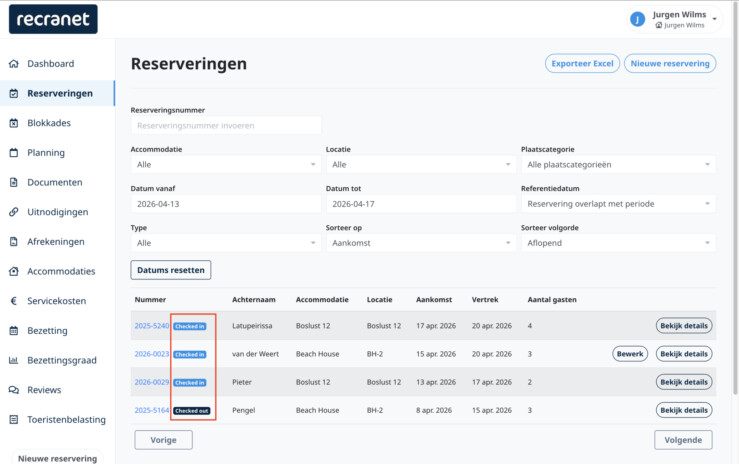The width and height of the screenshot is (739, 464).
Task: Open the Accommodatie dropdown
Action: (x=226, y=164)
